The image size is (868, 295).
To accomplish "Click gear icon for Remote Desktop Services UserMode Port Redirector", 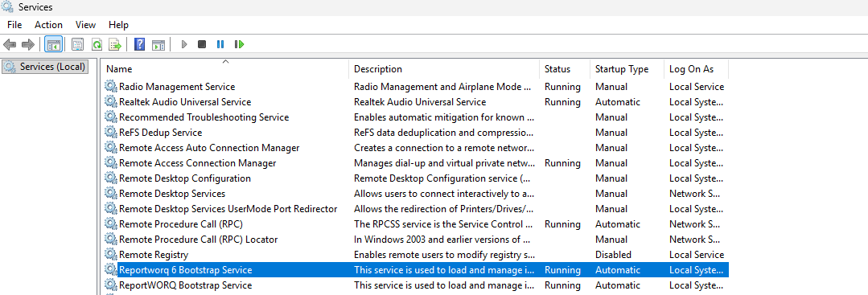I will click(x=111, y=209).
